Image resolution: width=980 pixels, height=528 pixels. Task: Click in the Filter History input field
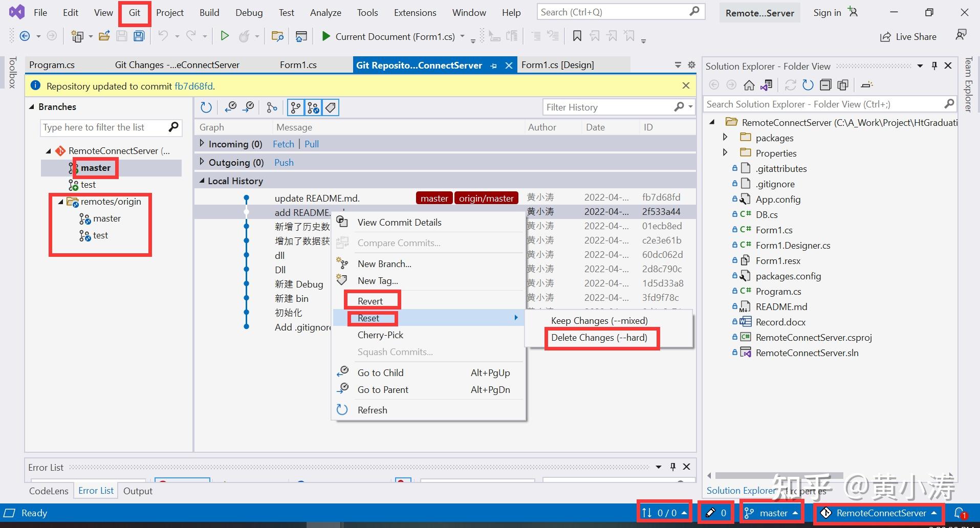tap(609, 107)
